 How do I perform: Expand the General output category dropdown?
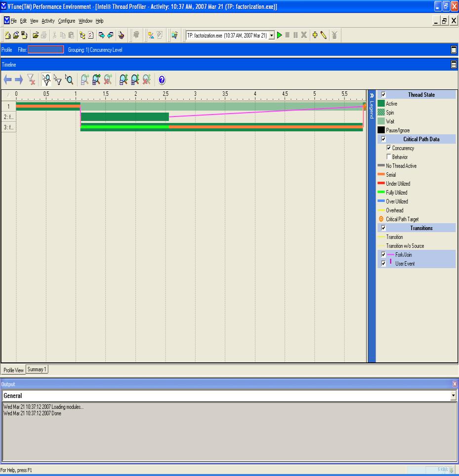[x=453, y=396]
